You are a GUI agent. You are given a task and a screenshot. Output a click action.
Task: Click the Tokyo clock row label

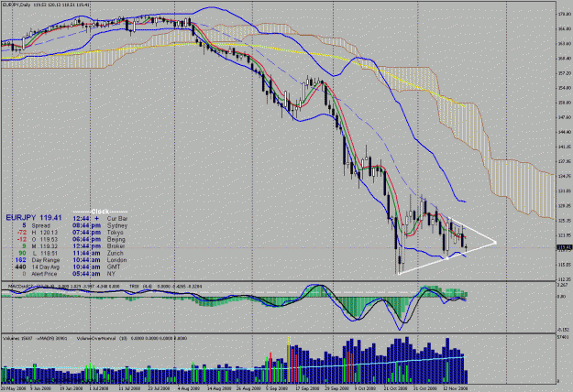pos(116,233)
